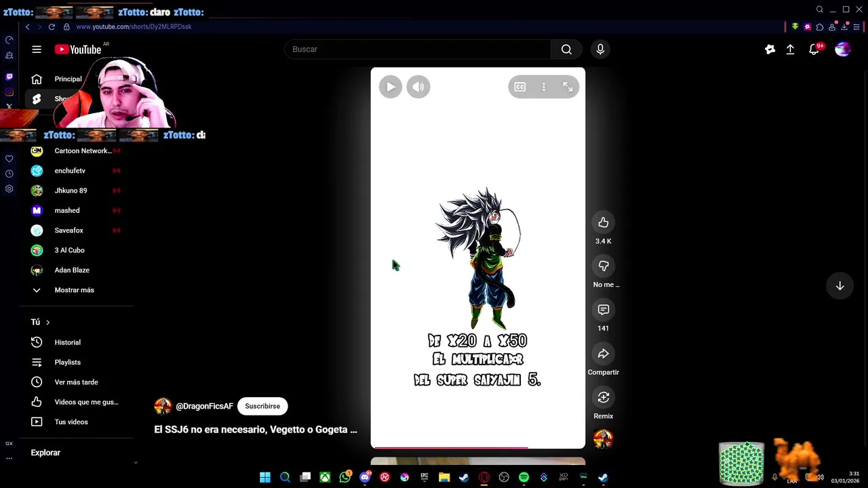Open the YouTube hamburger guide menu

point(37,49)
